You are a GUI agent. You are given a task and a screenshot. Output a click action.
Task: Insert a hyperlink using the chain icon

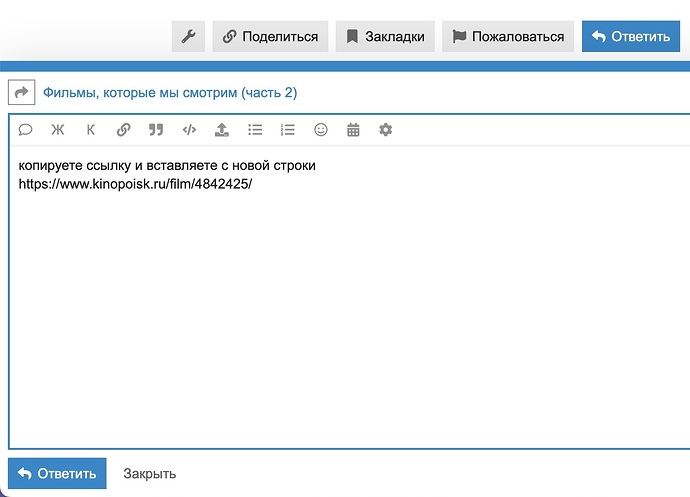click(x=123, y=130)
